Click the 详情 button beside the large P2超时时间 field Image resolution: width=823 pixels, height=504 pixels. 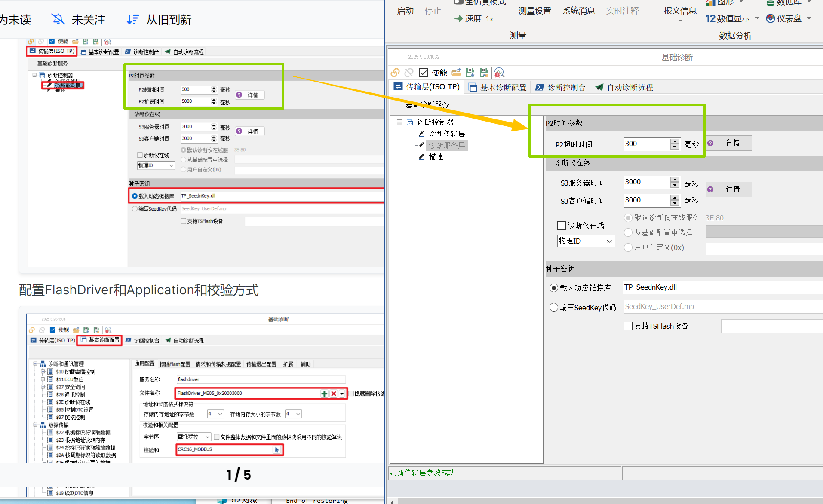coord(729,143)
